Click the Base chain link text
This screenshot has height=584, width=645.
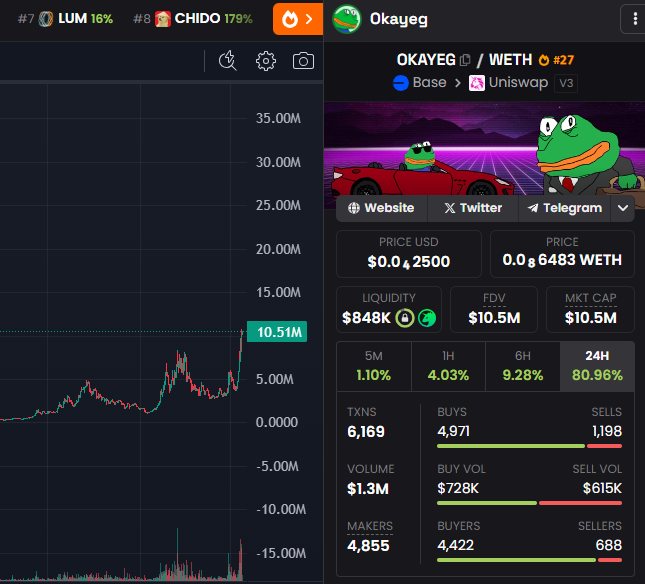coord(429,83)
